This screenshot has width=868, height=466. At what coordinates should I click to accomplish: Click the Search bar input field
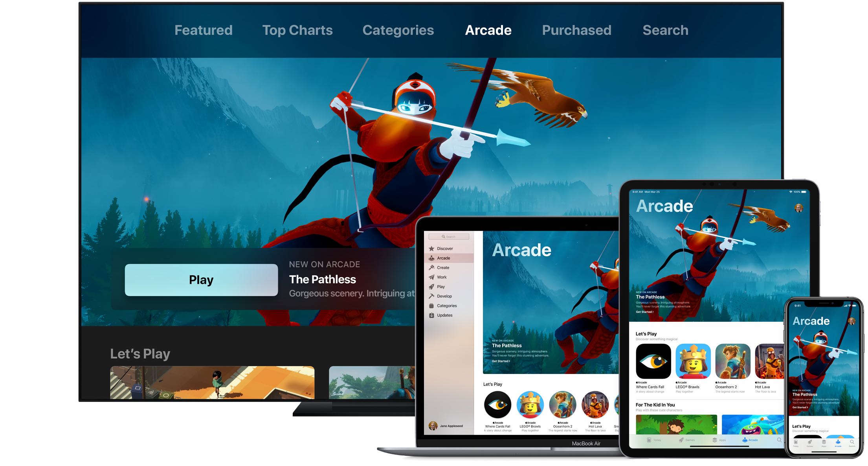pyautogui.click(x=454, y=234)
